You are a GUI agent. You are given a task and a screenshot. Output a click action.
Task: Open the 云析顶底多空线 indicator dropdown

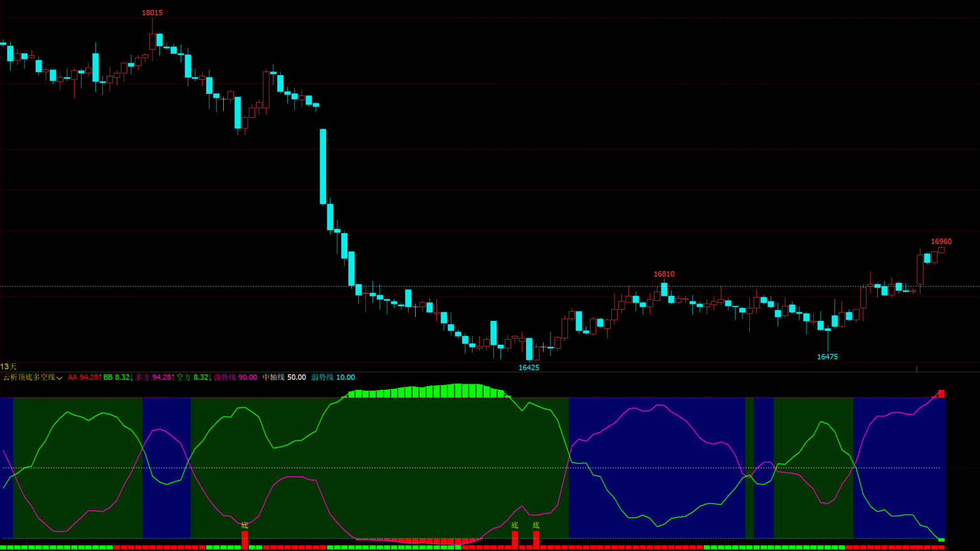(x=33, y=377)
